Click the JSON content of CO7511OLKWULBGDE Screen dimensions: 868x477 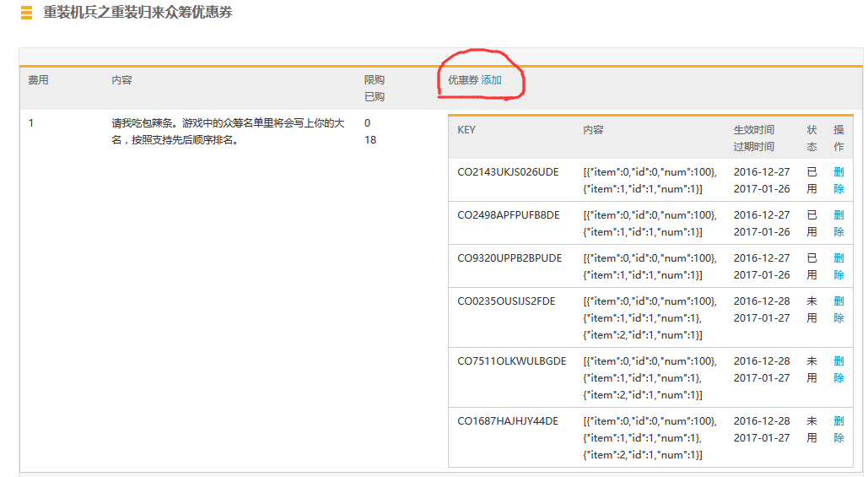(650, 378)
